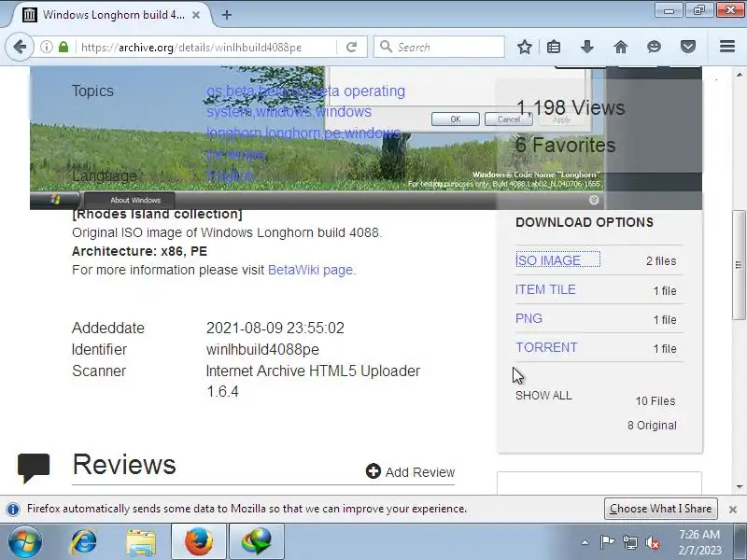Open Internet Download Manager taskbar icon
Image resolution: width=747 pixels, height=560 pixels.
click(x=257, y=541)
